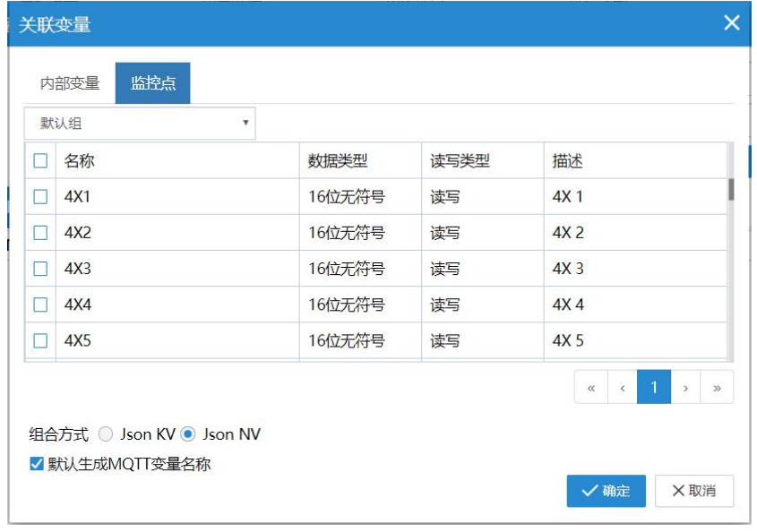Go to first page with « button
The image size is (757, 532).
coord(591,387)
